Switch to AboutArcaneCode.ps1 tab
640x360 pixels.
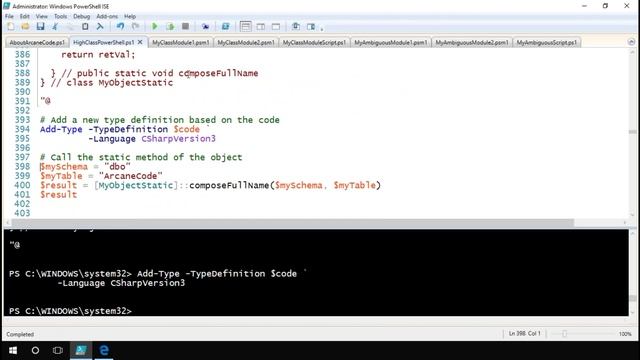(x=37, y=42)
